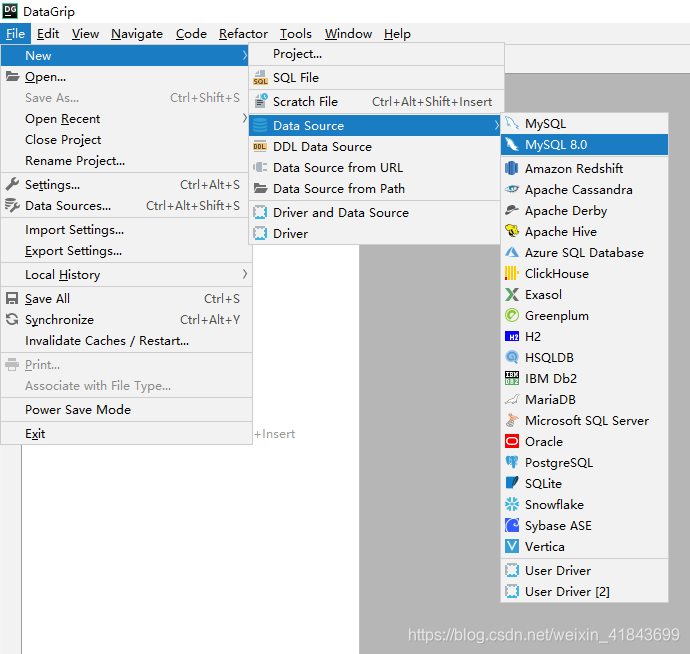
Task: Click the Microsoft SQL Server icon
Action: (511, 420)
